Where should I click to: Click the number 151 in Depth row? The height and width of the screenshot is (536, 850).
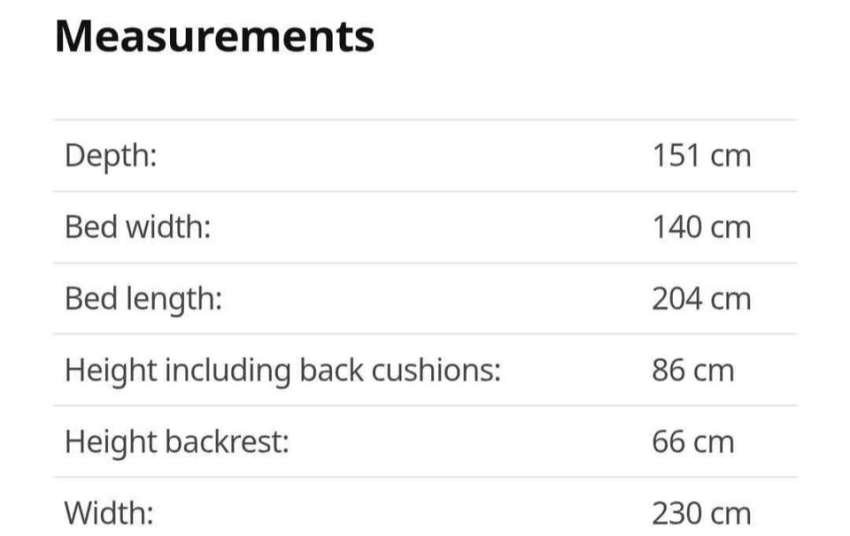676,156
